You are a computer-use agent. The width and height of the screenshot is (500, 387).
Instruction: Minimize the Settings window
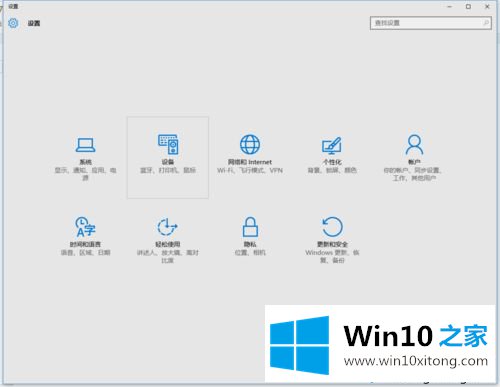pos(449,6)
